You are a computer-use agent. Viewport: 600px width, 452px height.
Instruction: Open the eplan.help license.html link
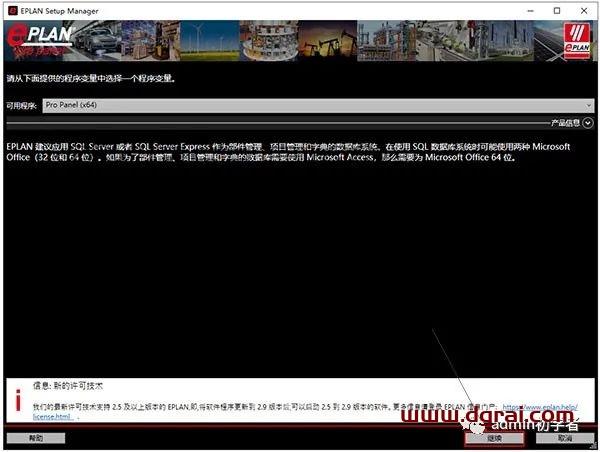coord(540,407)
